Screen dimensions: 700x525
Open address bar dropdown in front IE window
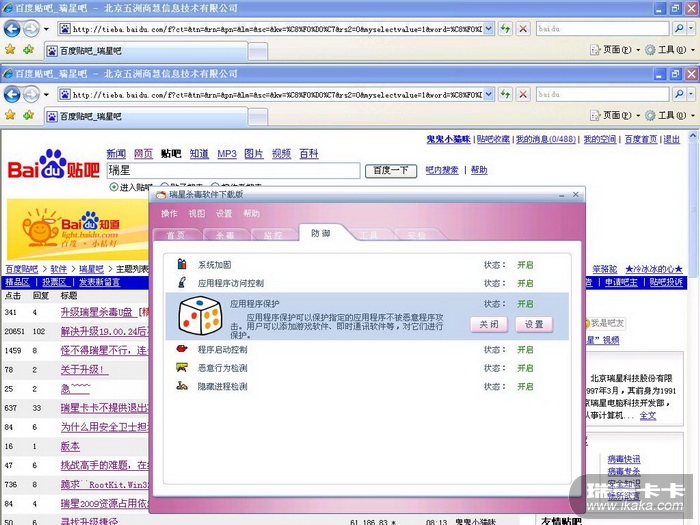tap(488, 94)
